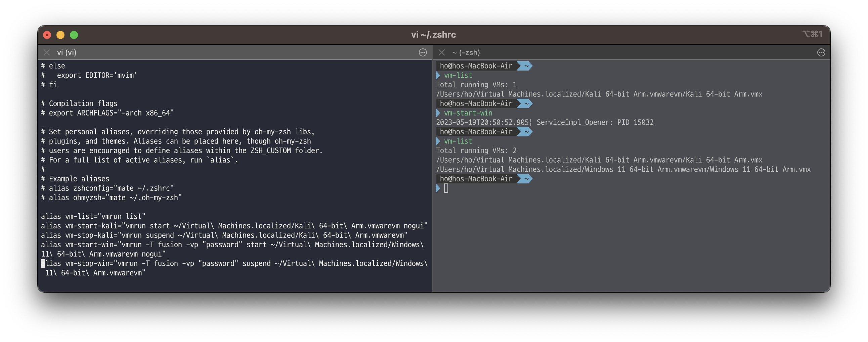This screenshot has width=868, height=342.
Task: Click the ARCHFLAGS export comment line
Action: (107, 113)
